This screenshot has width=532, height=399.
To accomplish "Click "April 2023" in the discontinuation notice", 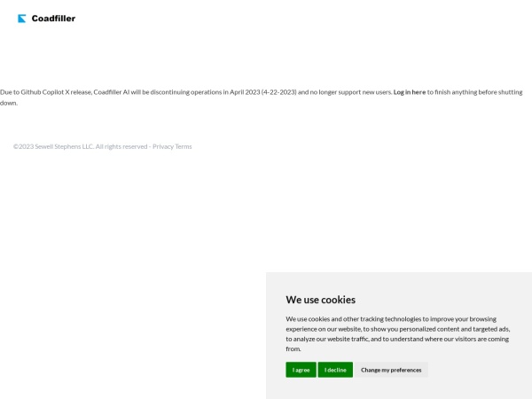I will tap(245, 92).
